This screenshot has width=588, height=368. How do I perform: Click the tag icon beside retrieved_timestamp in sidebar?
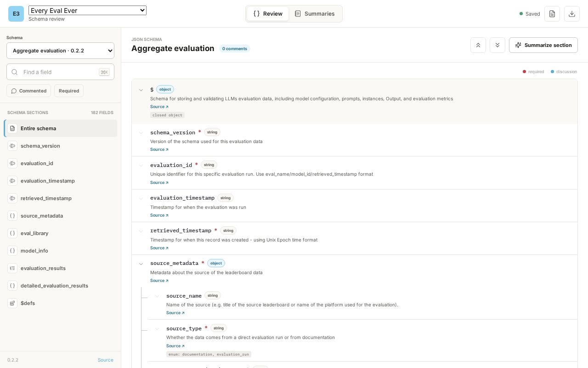pyautogui.click(x=12, y=198)
